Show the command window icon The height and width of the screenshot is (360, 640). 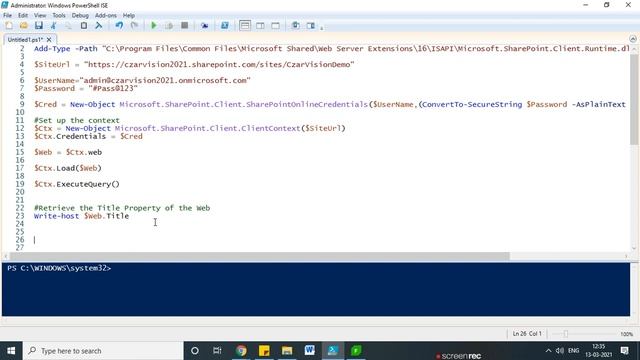[296, 26]
